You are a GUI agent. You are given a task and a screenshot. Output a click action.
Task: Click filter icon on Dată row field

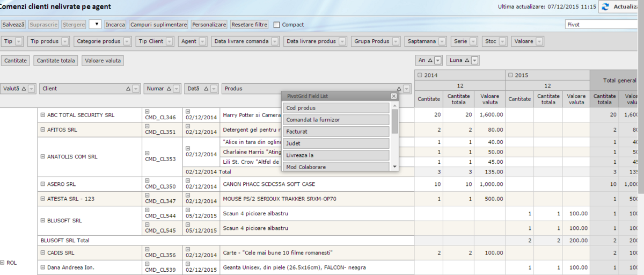click(x=214, y=89)
